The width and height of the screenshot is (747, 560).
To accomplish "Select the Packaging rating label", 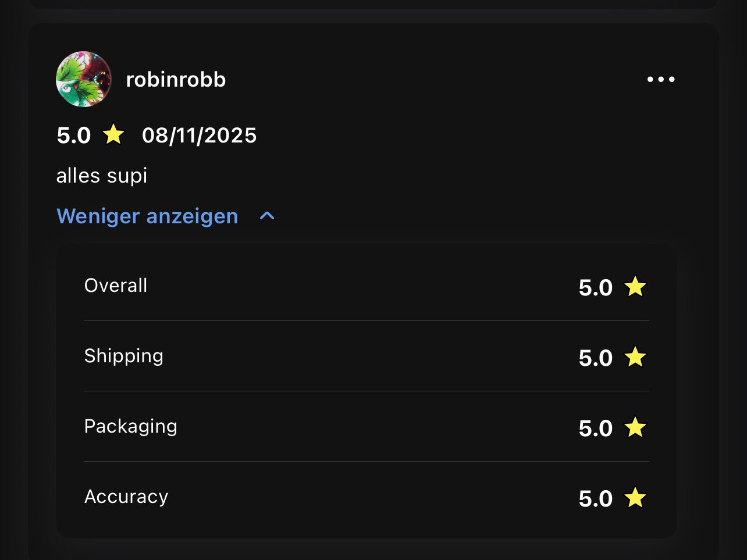I will tap(131, 426).
